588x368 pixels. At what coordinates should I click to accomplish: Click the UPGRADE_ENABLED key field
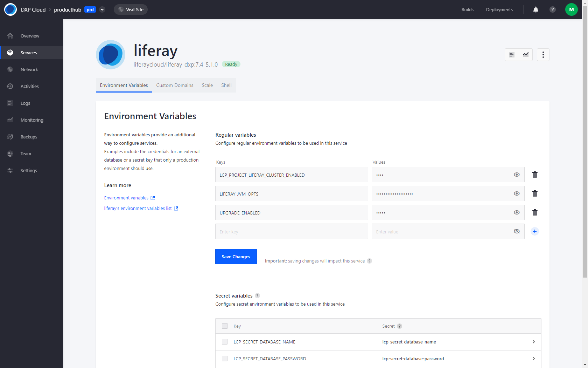point(292,212)
